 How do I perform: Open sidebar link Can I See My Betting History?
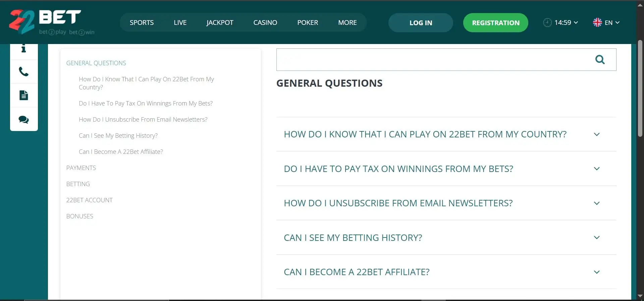tap(118, 136)
